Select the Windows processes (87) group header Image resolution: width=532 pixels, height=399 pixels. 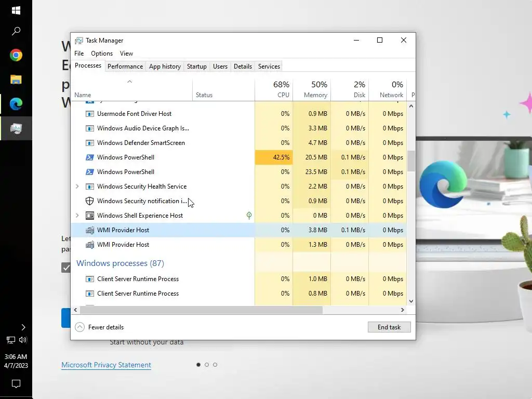(x=120, y=263)
